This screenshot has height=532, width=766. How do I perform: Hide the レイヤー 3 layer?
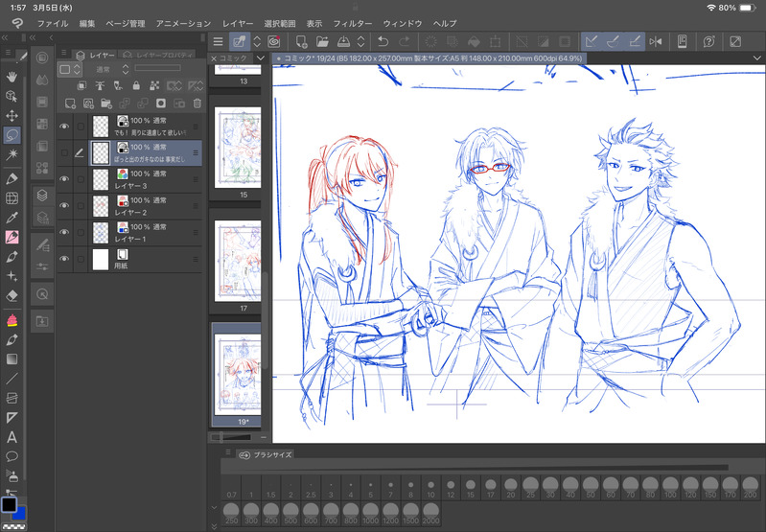64,179
